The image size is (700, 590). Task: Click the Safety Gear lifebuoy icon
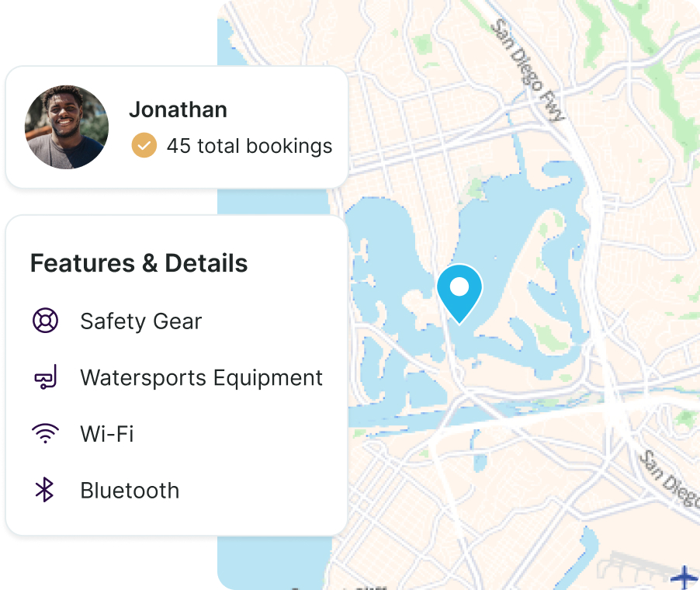(46, 321)
